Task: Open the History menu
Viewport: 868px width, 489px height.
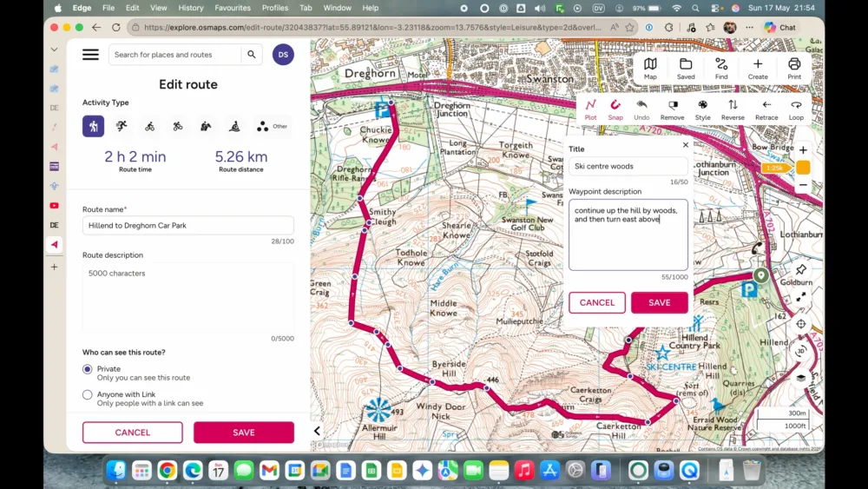Action: coord(190,8)
